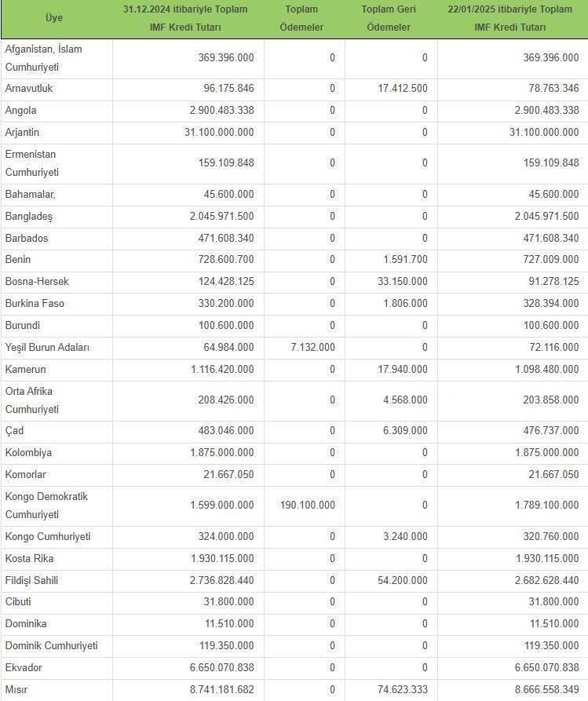Select the Toplam Ödemeler column header
This screenshot has width=588, height=701.
coord(301,18)
